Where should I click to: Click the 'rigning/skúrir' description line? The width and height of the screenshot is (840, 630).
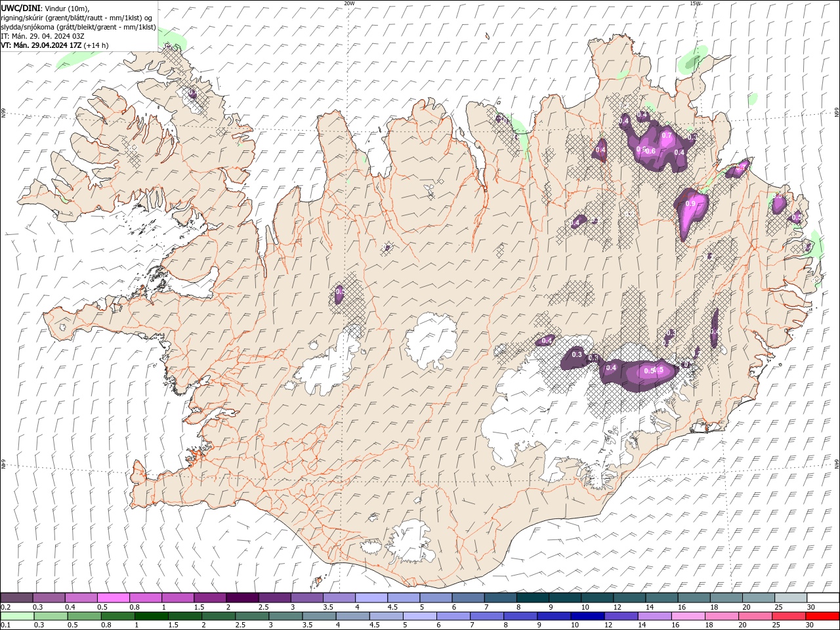click(x=76, y=18)
